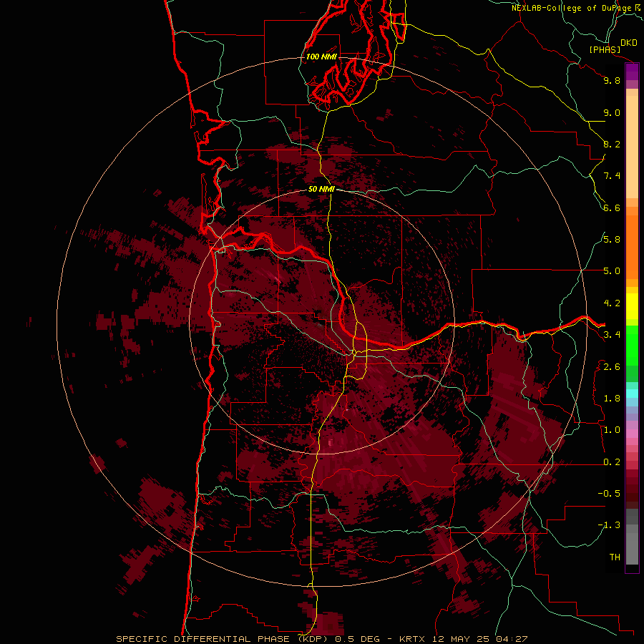
Task: Click the DKD product label
Action: coord(629,43)
